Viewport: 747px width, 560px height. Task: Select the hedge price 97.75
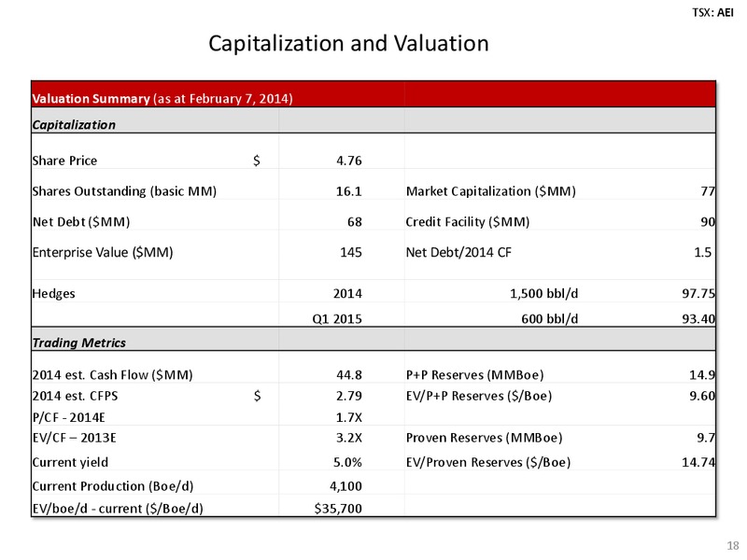[698, 293]
